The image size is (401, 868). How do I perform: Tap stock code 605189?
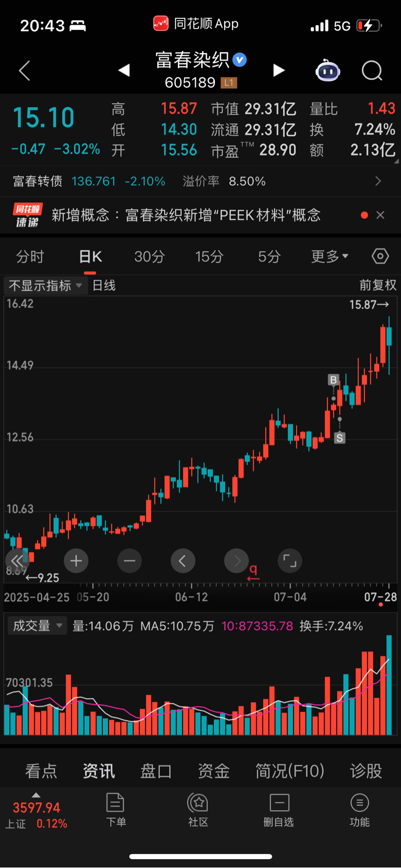190,82
